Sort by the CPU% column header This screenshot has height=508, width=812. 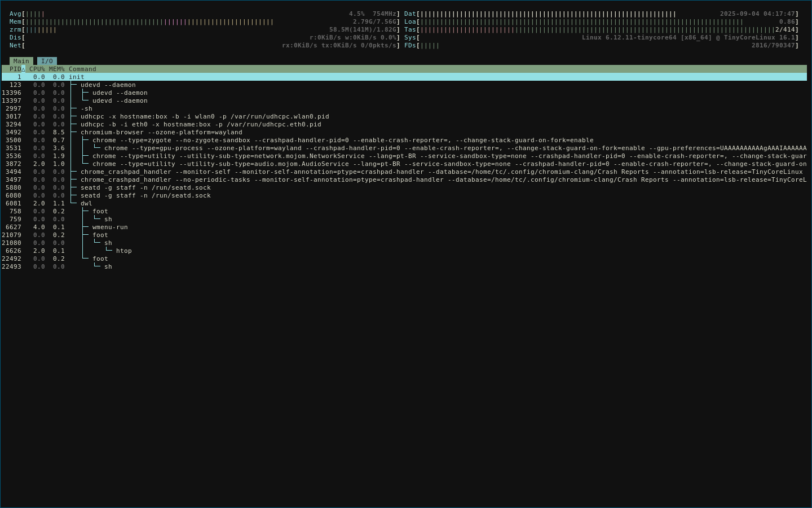pyautogui.click(x=37, y=69)
